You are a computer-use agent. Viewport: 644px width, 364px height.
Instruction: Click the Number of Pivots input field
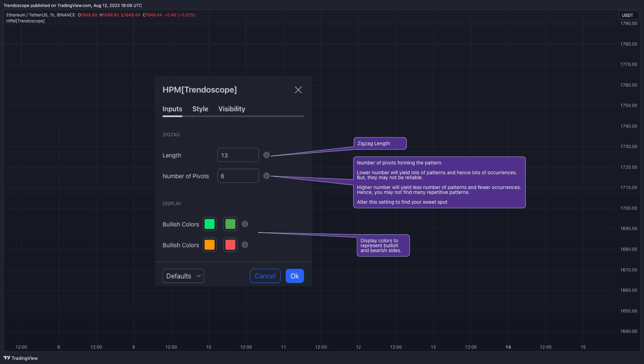click(x=238, y=176)
